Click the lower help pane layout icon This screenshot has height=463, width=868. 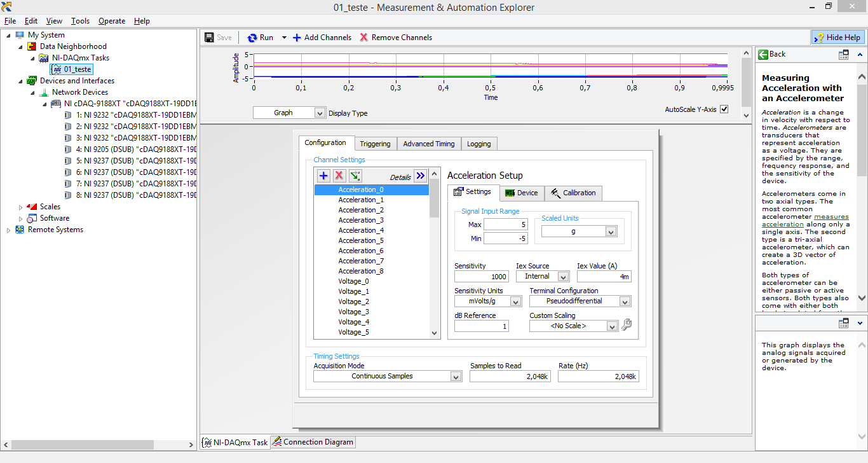pyautogui.click(x=844, y=323)
